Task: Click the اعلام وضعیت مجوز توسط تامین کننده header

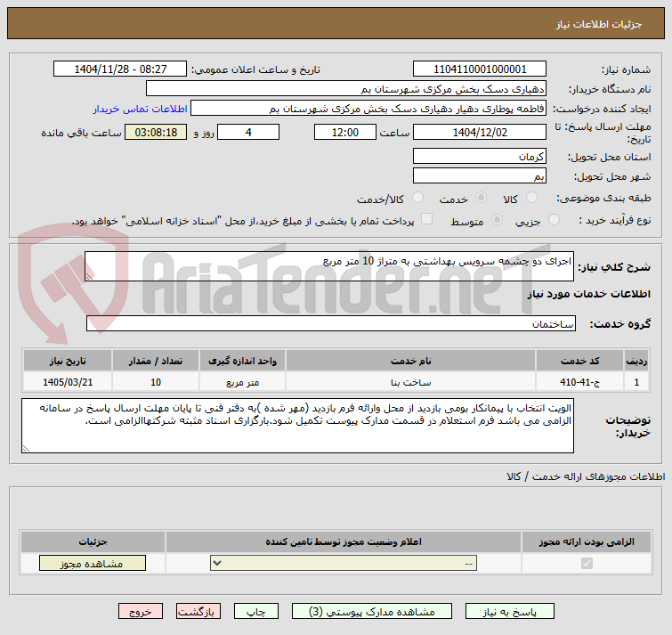Action: tap(344, 542)
